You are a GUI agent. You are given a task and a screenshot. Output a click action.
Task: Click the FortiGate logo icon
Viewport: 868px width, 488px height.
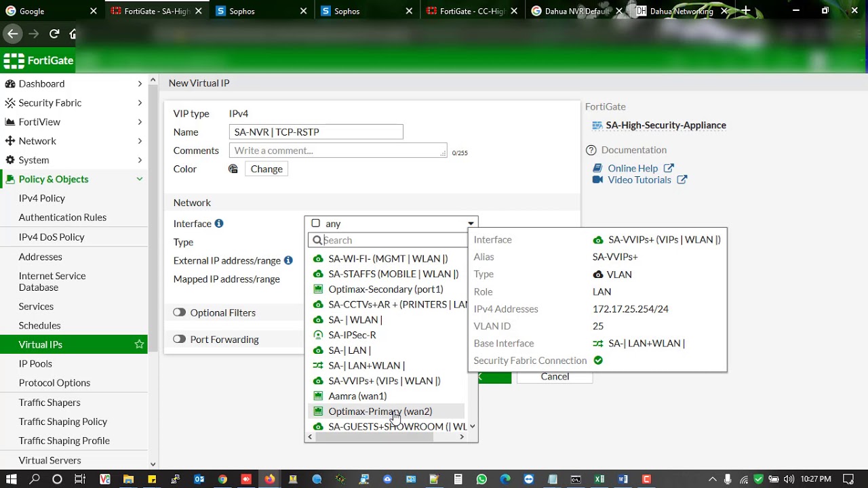click(x=14, y=60)
